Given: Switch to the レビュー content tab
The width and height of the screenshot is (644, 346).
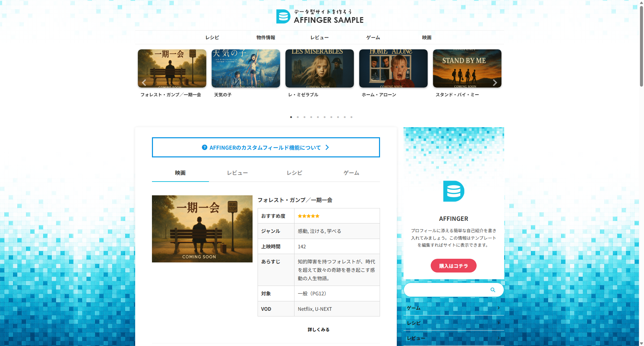Looking at the screenshot, I should pyautogui.click(x=237, y=173).
